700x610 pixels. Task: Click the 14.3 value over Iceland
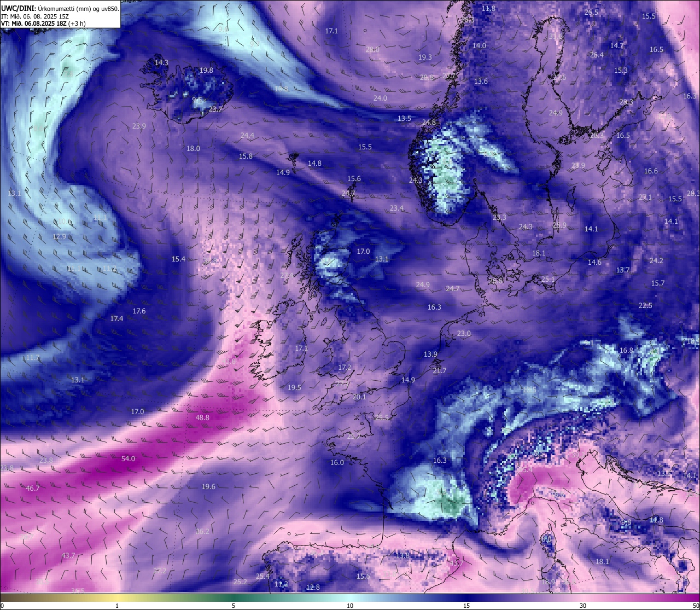coord(161,63)
